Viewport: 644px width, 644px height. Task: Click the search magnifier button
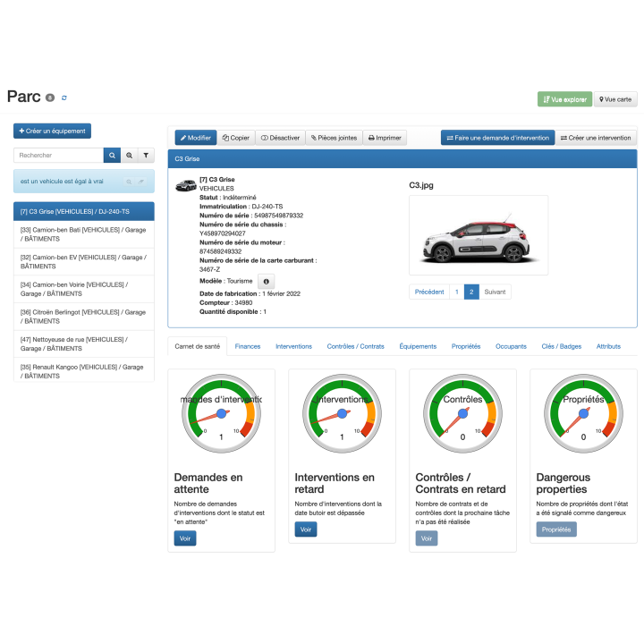click(x=112, y=156)
